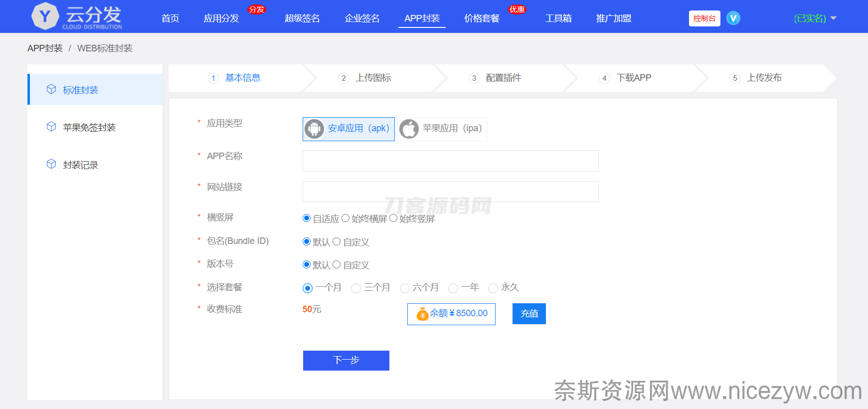
Task: Click the 余额￥8500.00 balance box
Action: tap(451, 314)
